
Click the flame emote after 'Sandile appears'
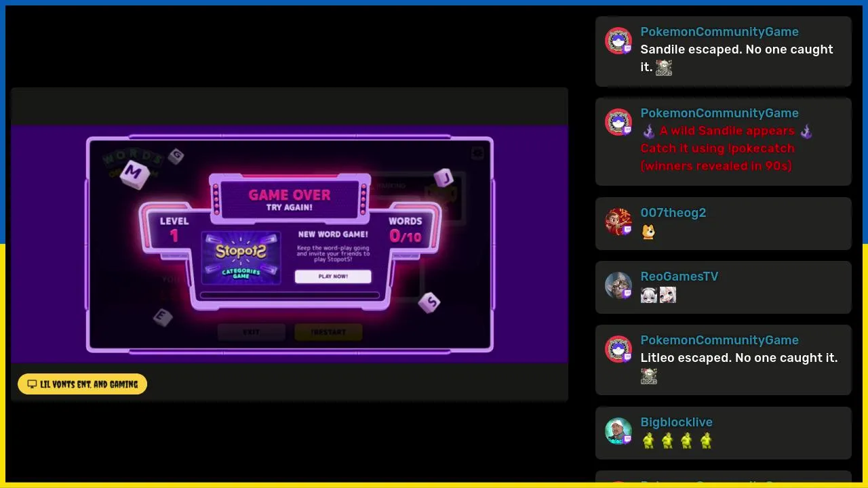point(806,131)
